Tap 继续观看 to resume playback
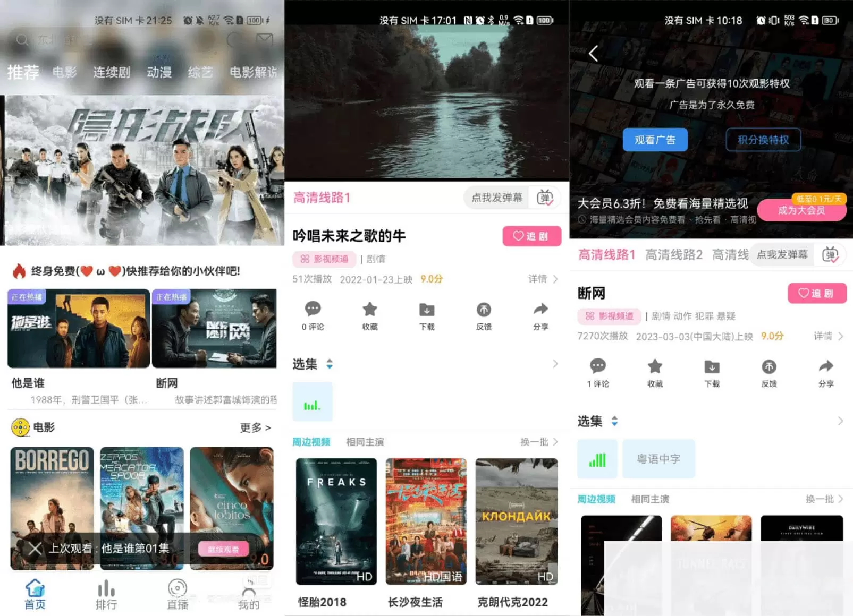Image resolution: width=853 pixels, height=616 pixels. [223, 549]
